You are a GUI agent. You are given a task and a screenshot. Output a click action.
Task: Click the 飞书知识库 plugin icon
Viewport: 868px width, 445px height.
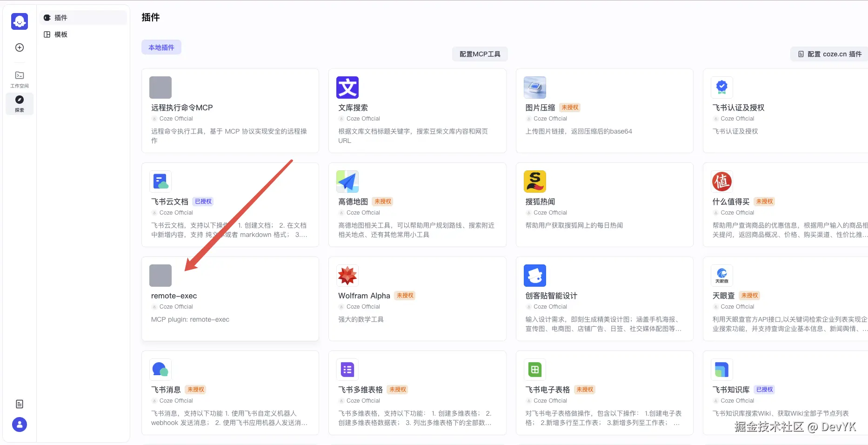click(x=722, y=370)
